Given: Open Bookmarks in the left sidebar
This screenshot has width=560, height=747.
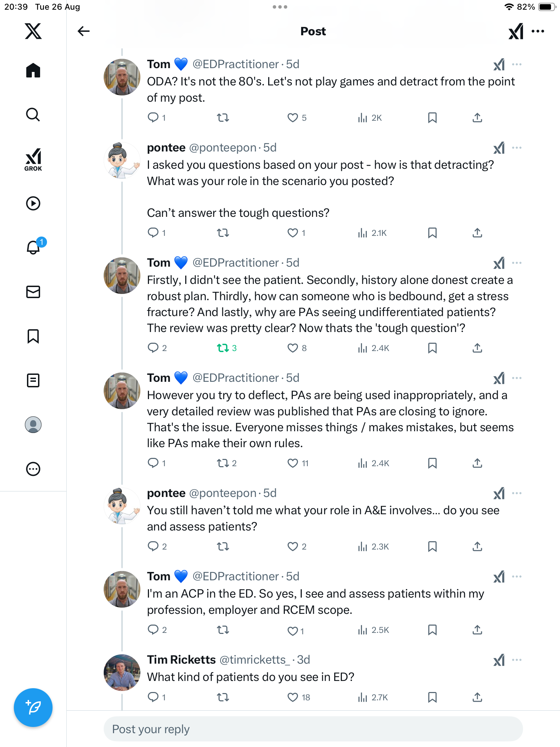Looking at the screenshot, I should point(33,336).
